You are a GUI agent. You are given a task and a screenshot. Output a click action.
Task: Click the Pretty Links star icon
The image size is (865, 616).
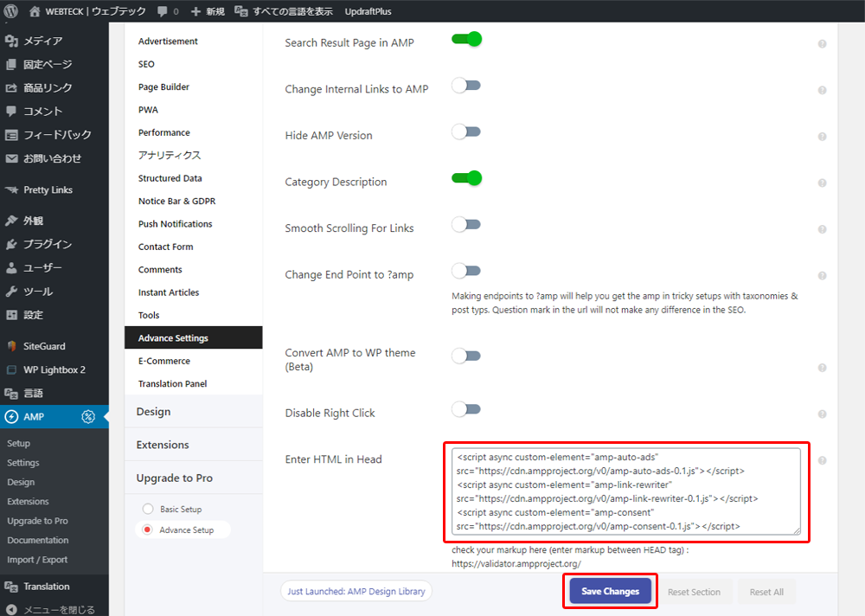pos(11,189)
